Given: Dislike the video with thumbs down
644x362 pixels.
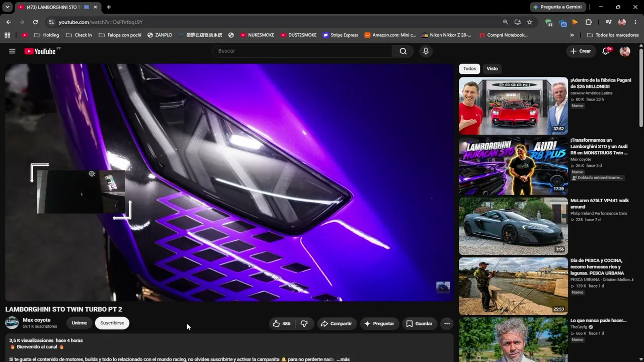Looking at the screenshot, I should tap(304, 324).
